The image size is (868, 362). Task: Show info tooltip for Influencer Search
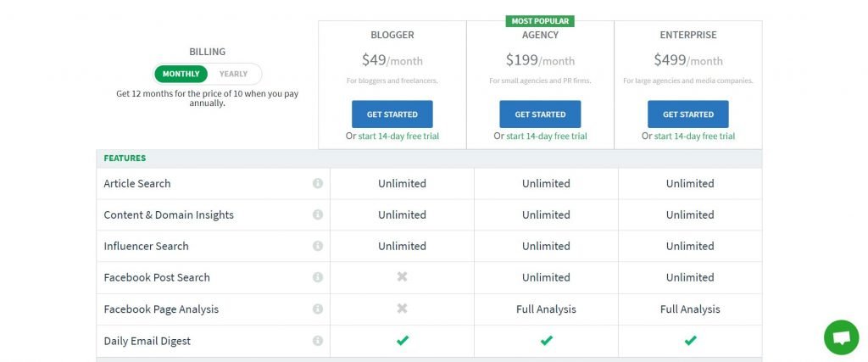click(318, 246)
